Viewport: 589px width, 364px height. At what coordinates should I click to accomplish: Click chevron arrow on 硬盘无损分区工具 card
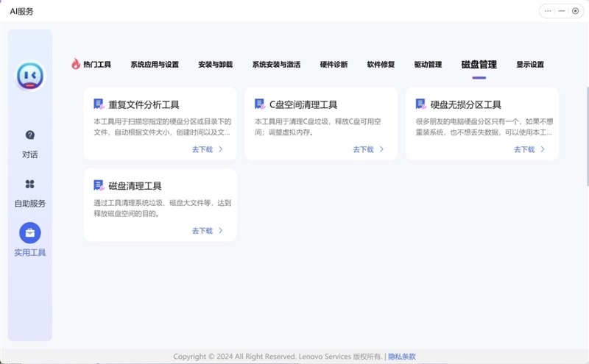click(x=543, y=149)
